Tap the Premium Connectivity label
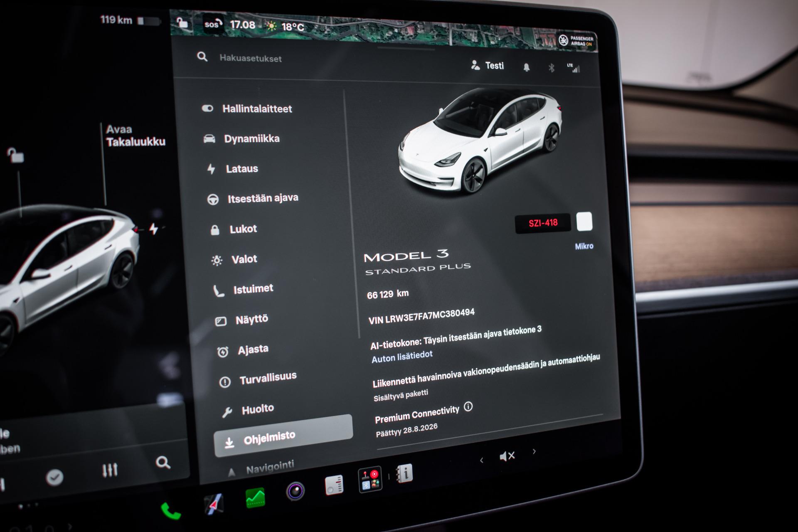798x532 pixels. 417,415
